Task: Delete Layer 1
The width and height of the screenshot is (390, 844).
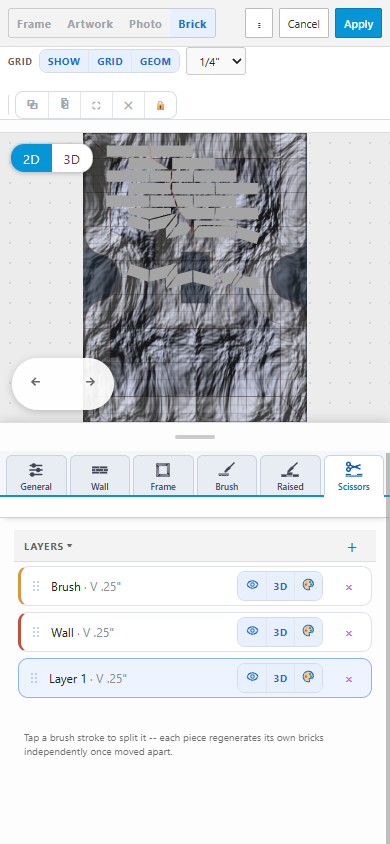Action: (349, 679)
